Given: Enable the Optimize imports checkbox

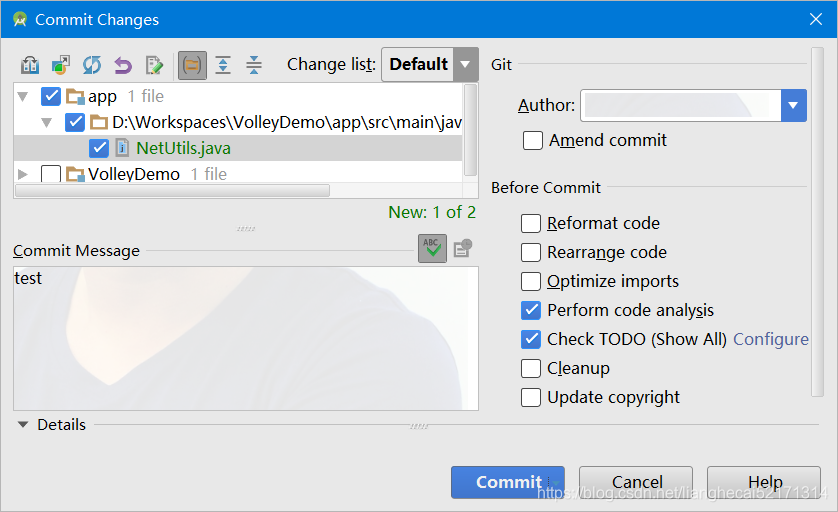Looking at the screenshot, I should click(531, 281).
